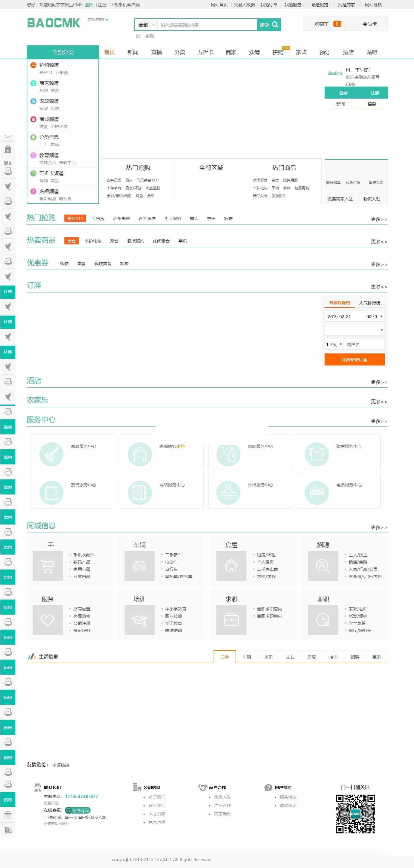Open the 网络服务中心 round icon
This screenshot has height=868, width=414.
[x=140, y=493]
